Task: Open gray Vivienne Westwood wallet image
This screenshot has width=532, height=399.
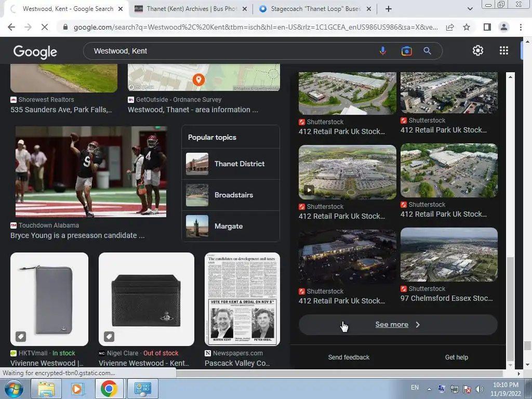Action: pyautogui.click(x=49, y=299)
